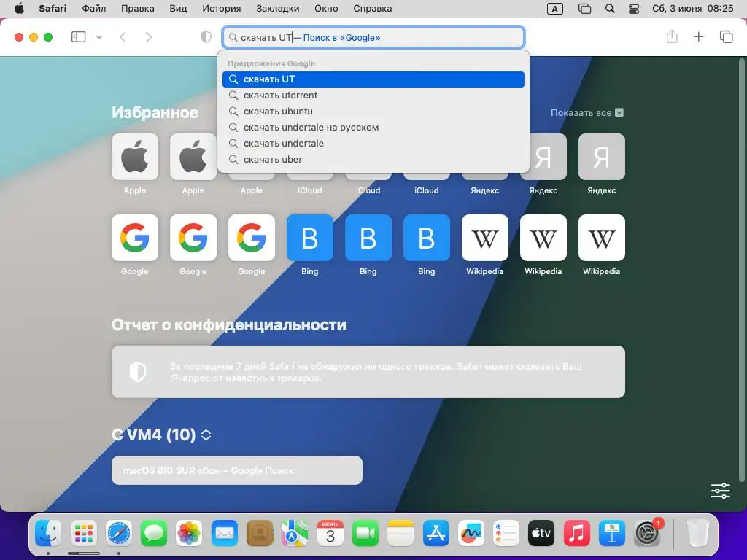Choose suggestion 'скачать uber'
Screen dimensions: 747x560
pos(373,160)
